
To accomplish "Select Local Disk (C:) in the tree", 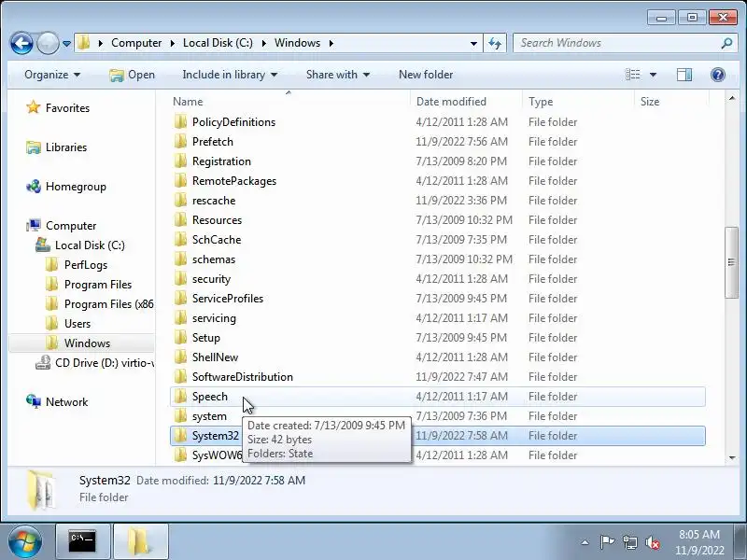I will pos(80,245).
